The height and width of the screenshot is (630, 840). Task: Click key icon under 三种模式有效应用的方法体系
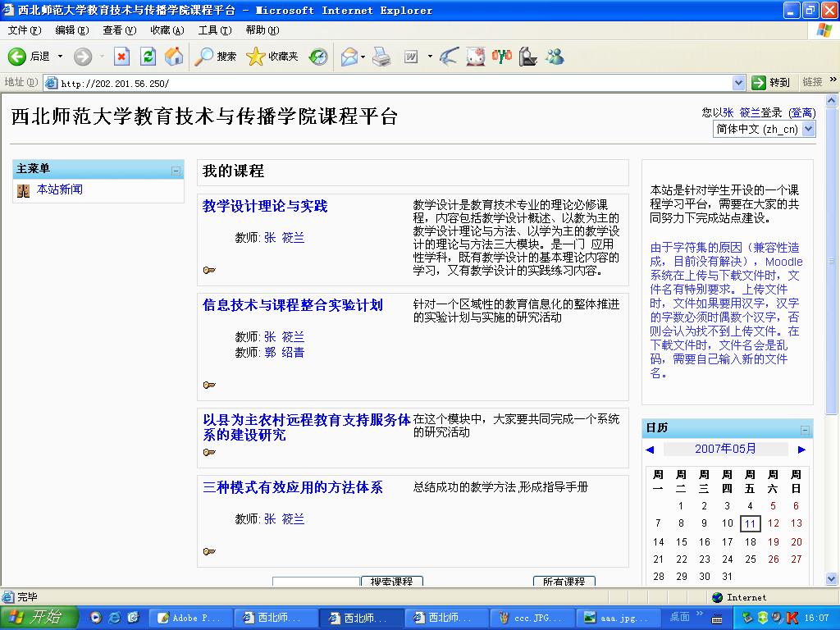(x=209, y=551)
